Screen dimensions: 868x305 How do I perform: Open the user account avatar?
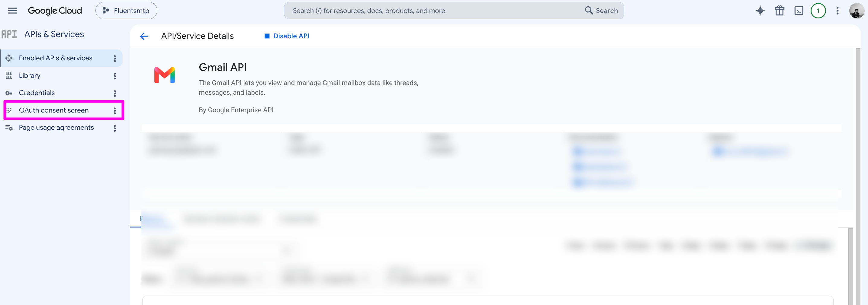point(857,11)
